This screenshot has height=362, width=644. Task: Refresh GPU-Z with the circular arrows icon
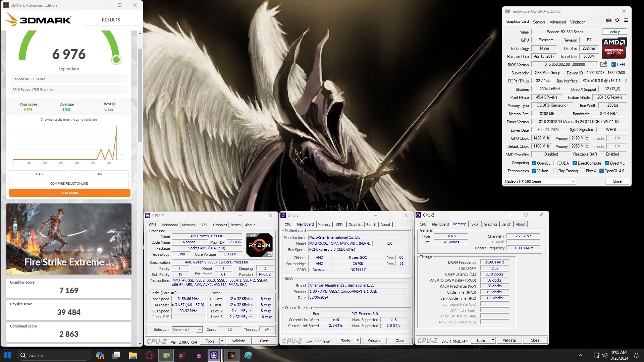pyautogui.click(x=617, y=20)
